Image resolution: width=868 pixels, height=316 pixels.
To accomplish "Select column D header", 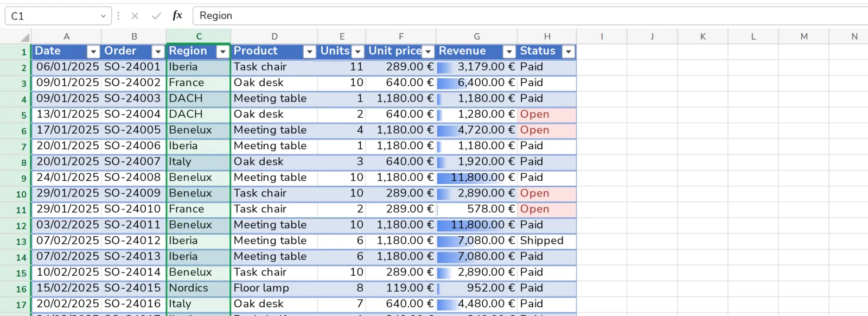I will (x=275, y=36).
